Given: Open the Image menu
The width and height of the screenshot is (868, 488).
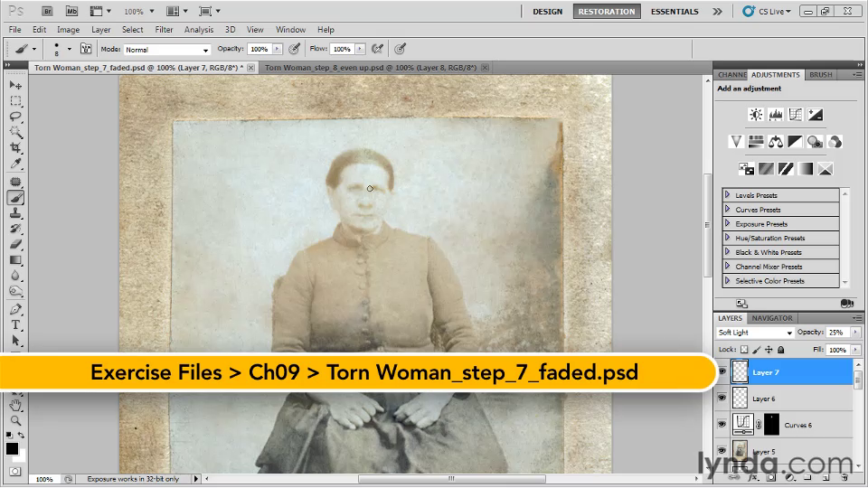Looking at the screenshot, I should tap(68, 29).
